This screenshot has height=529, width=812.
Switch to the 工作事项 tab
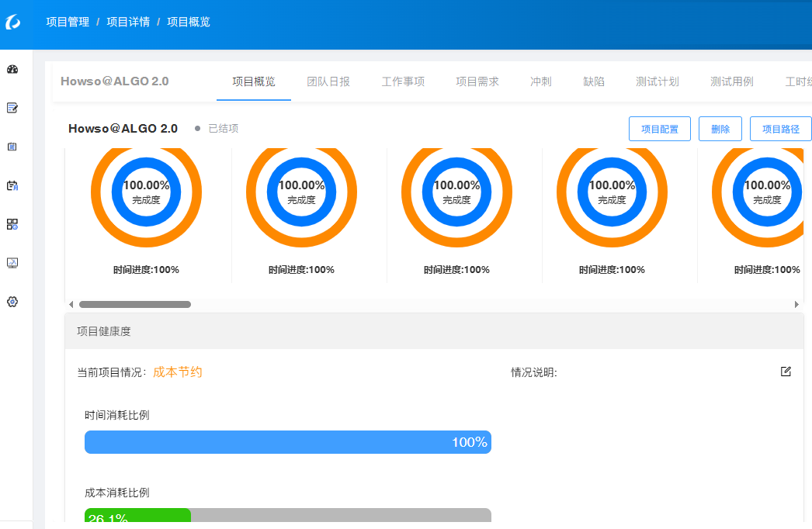pyautogui.click(x=403, y=81)
